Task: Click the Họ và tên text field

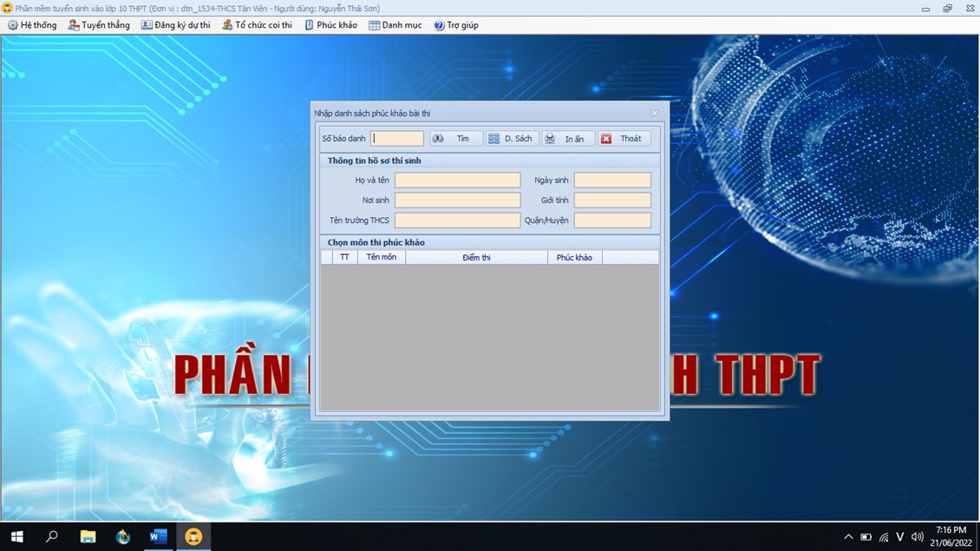Action: point(457,180)
